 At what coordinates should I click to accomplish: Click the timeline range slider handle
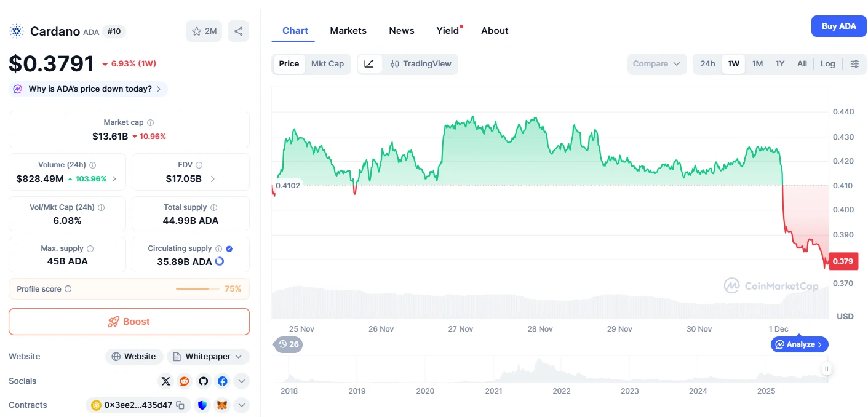pos(827,369)
